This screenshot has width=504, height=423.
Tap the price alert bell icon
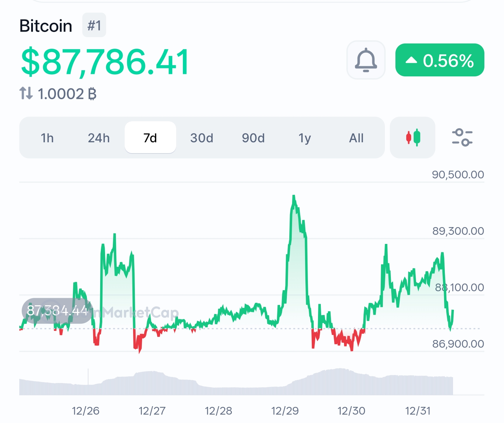(x=366, y=60)
